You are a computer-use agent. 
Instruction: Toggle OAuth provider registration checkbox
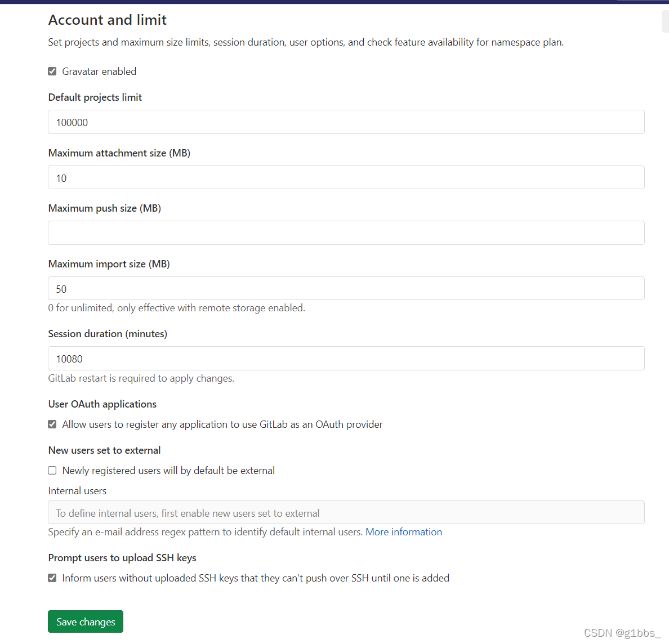point(52,424)
